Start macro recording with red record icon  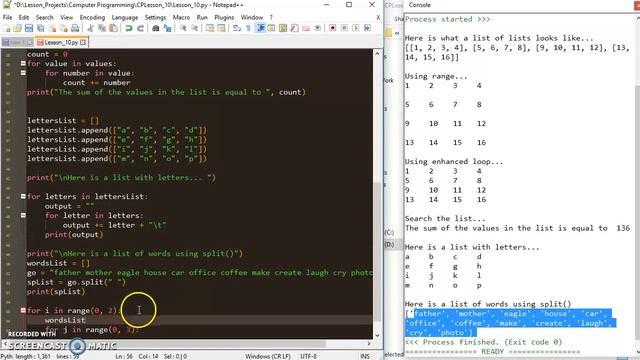tap(333, 28)
